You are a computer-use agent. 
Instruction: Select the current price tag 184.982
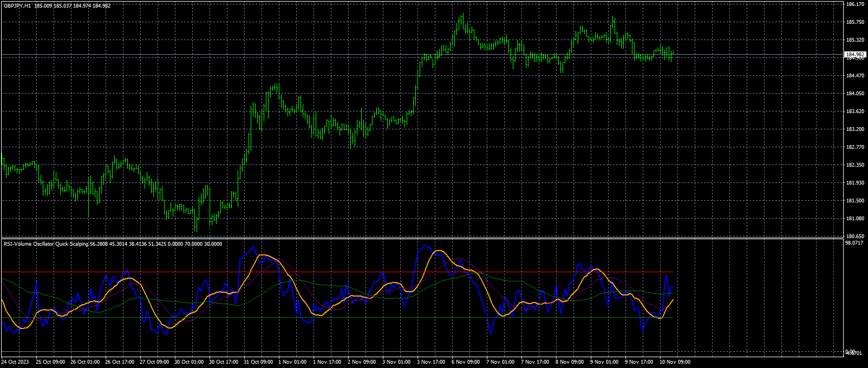click(x=856, y=55)
